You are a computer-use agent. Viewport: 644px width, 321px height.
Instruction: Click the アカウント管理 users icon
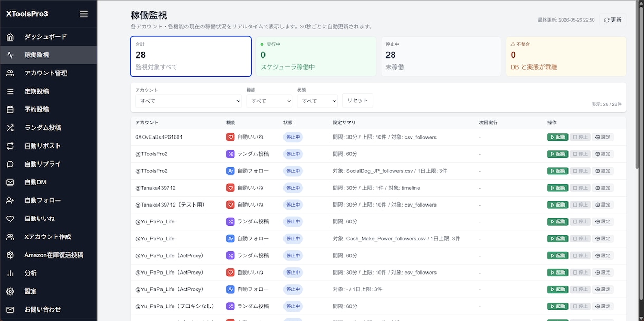tap(10, 73)
